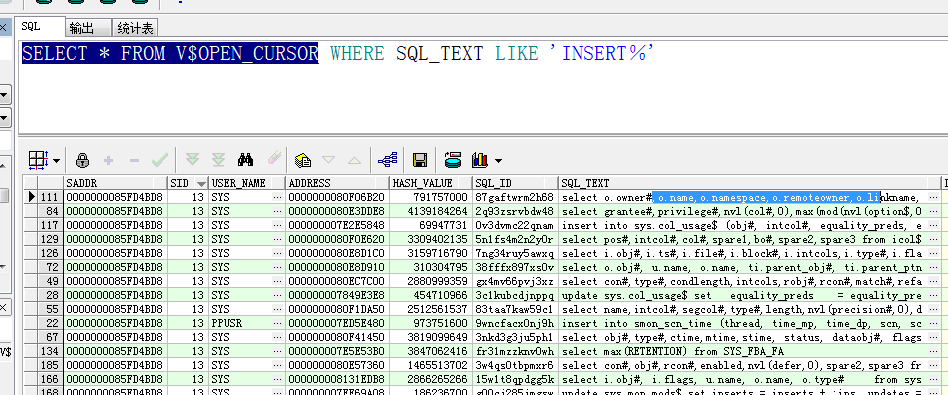Open SQL_TEXT ellipsis in row 111

932,197
